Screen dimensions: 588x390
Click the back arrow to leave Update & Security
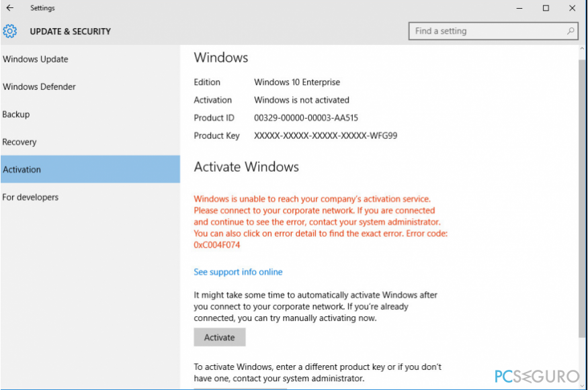(8, 8)
